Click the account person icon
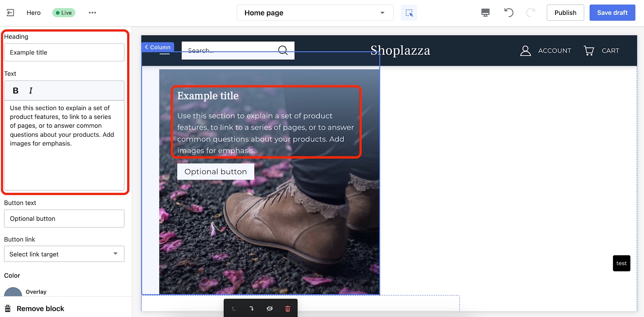This screenshot has width=644, height=317. 525,51
